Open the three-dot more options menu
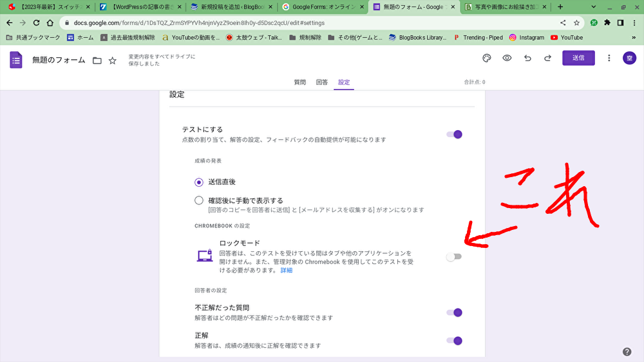Image resolution: width=644 pixels, height=362 pixels. (x=609, y=58)
